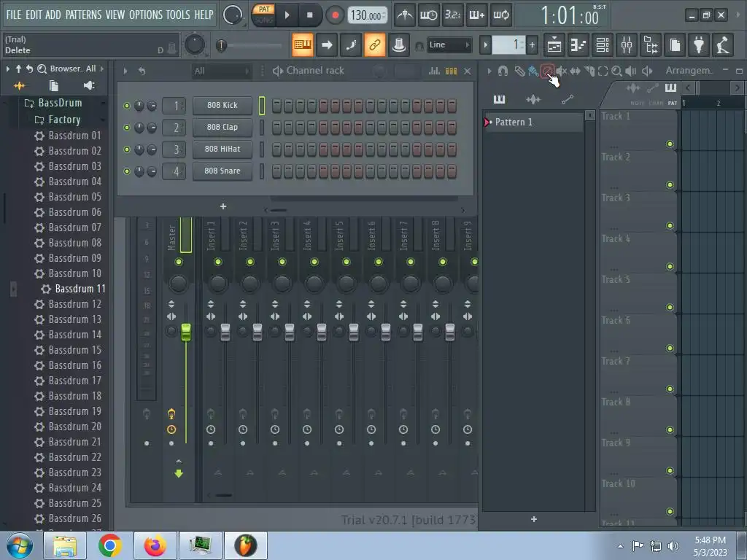Screen dimensions: 747x560
Task: Open the OPTIONS menu
Action: (146, 15)
